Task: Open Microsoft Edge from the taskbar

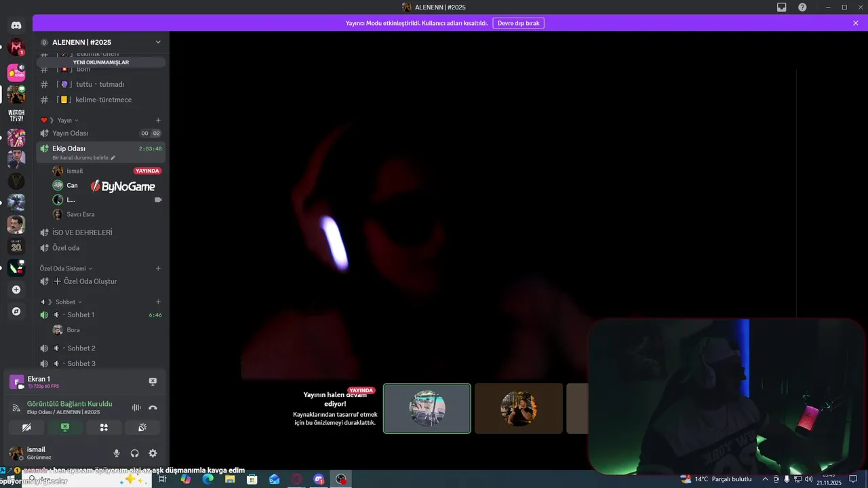Action: click(208, 479)
